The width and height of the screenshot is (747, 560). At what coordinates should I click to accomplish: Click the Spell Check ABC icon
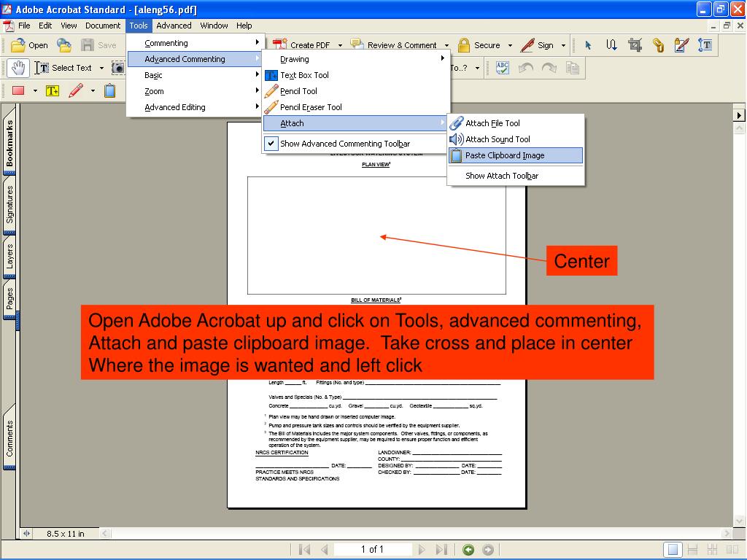click(503, 68)
